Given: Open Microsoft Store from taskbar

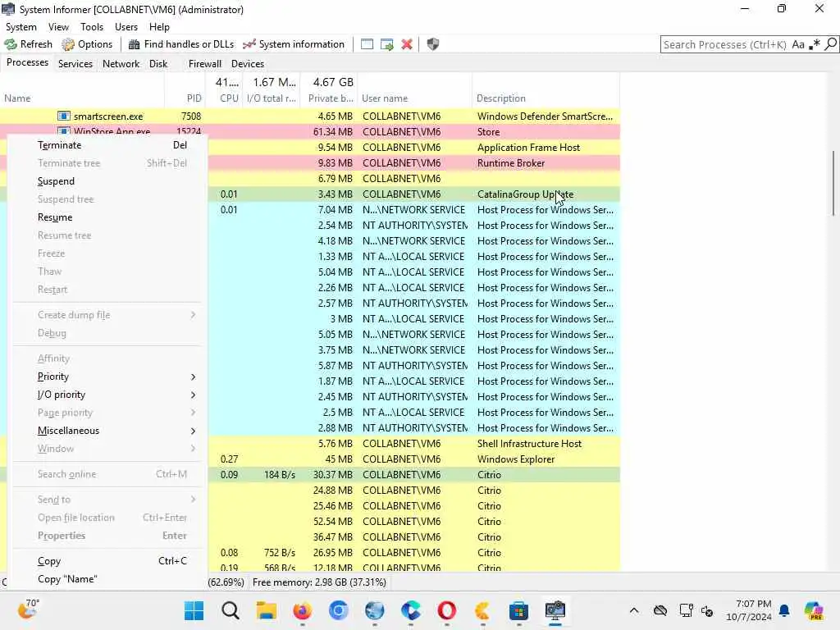Looking at the screenshot, I should 518,610.
